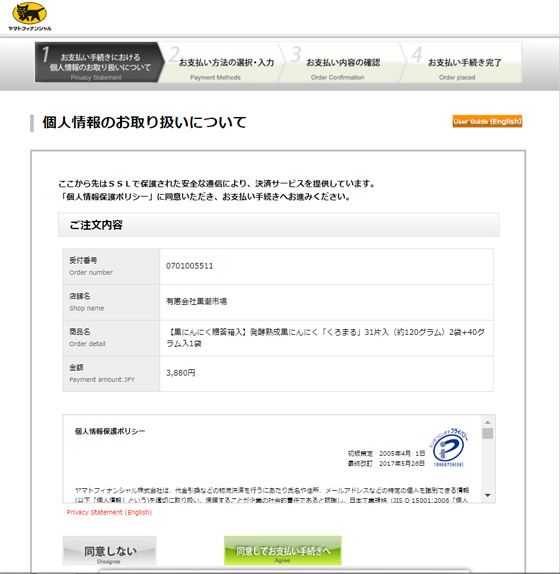The width and height of the screenshot is (560, 574).
Task: Click the SSL secure communication notice text
Action: 217,183
